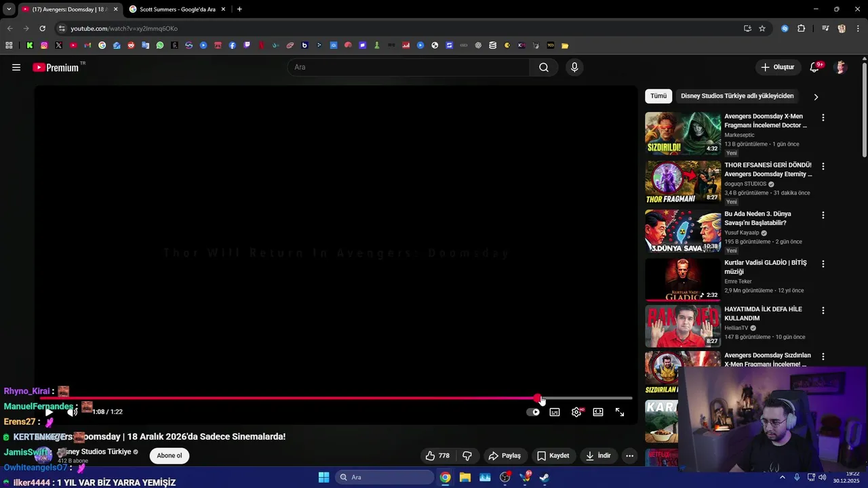The image size is (868, 488).
Task: Select Disney Studios Türkiye adlı yükleyiciden chip
Action: pyautogui.click(x=737, y=96)
